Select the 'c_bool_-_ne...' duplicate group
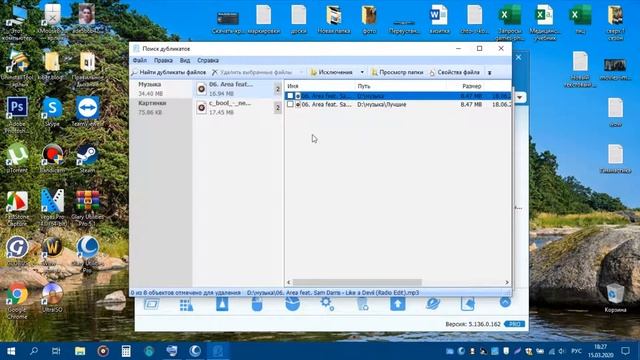640x360 pixels. click(x=238, y=108)
